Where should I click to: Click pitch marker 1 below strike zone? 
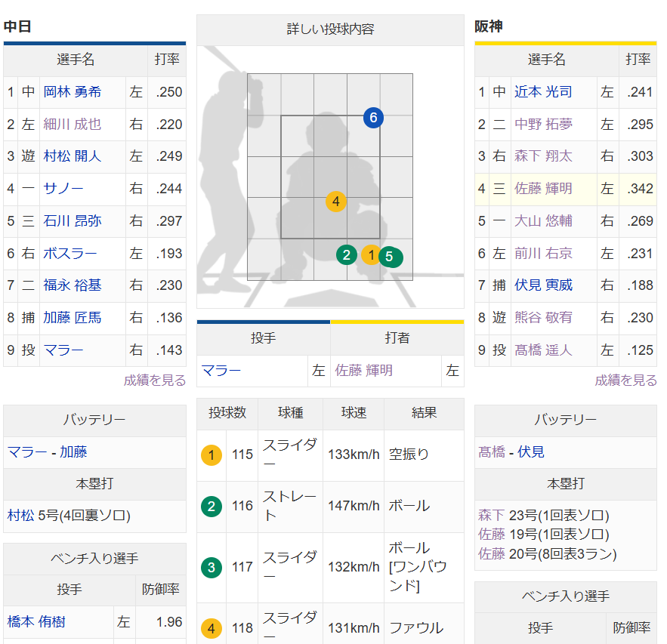tap(371, 255)
